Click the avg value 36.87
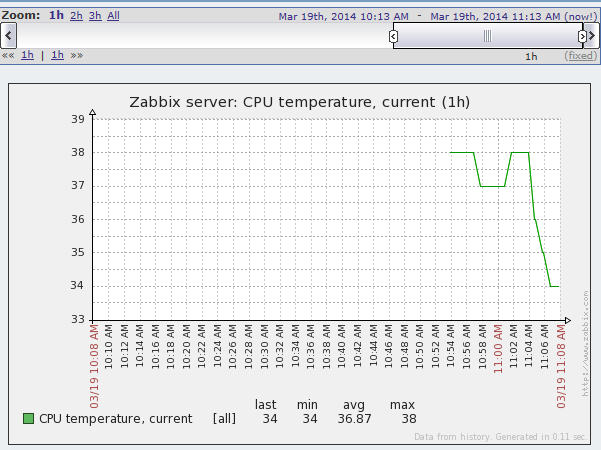This screenshot has width=601, height=450. [x=355, y=419]
